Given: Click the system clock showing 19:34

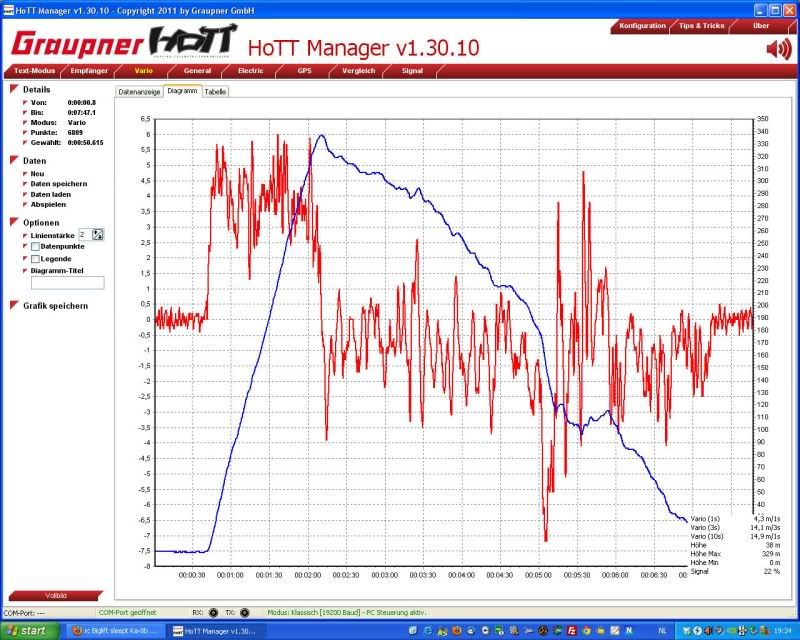Looking at the screenshot, I should coord(783,631).
